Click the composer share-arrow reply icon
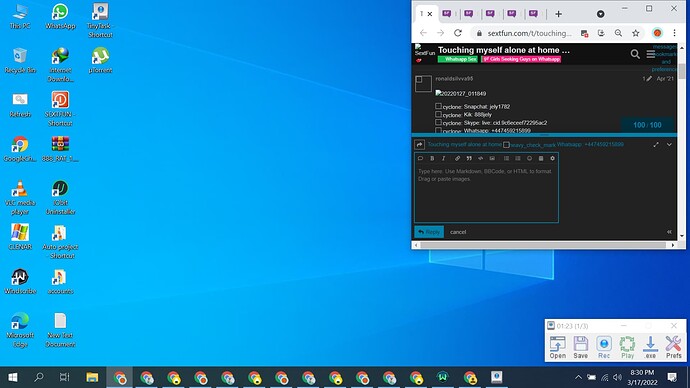The width and height of the screenshot is (690, 388). point(419,145)
